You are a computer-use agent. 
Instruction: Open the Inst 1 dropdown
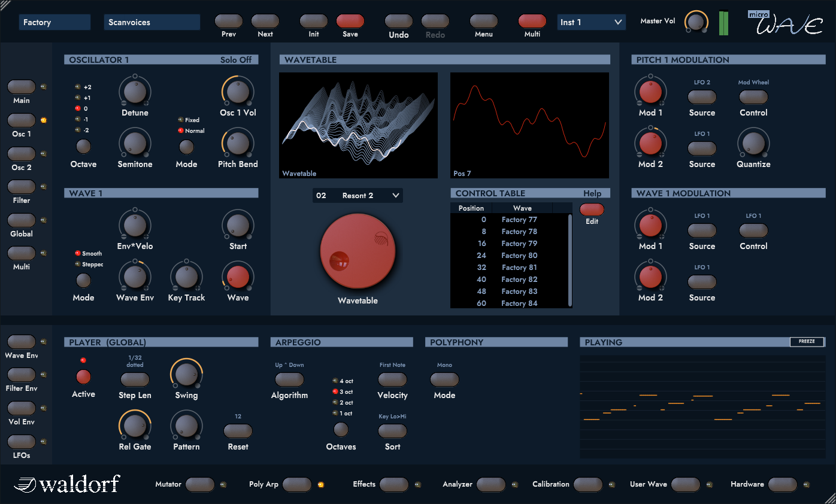tap(592, 22)
